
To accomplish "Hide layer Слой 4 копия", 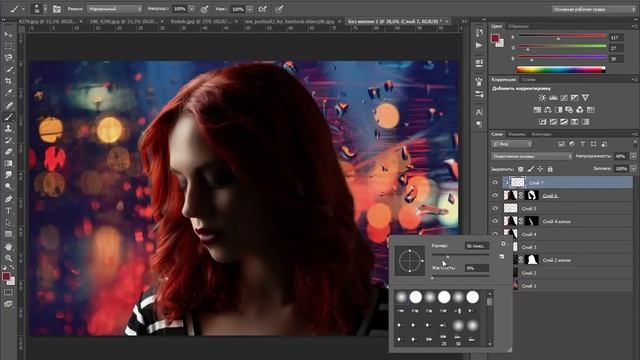I will 495,221.
